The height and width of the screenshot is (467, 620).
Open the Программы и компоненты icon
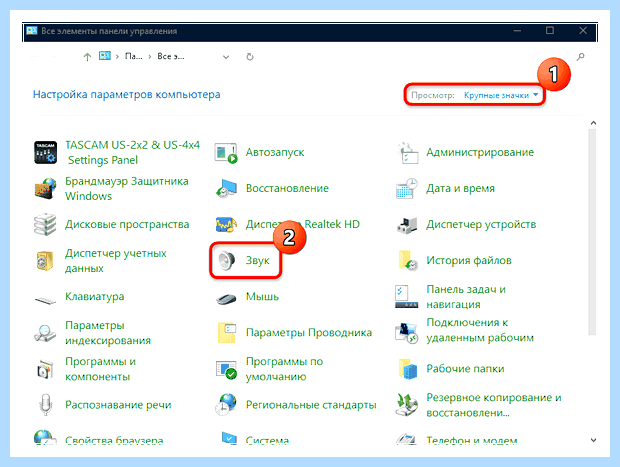pyautogui.click(x=45, y=369)
